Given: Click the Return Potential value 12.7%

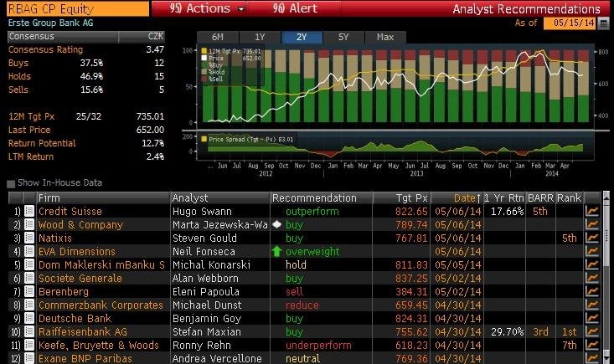Looking at the screenshot, I should [152, 143].
